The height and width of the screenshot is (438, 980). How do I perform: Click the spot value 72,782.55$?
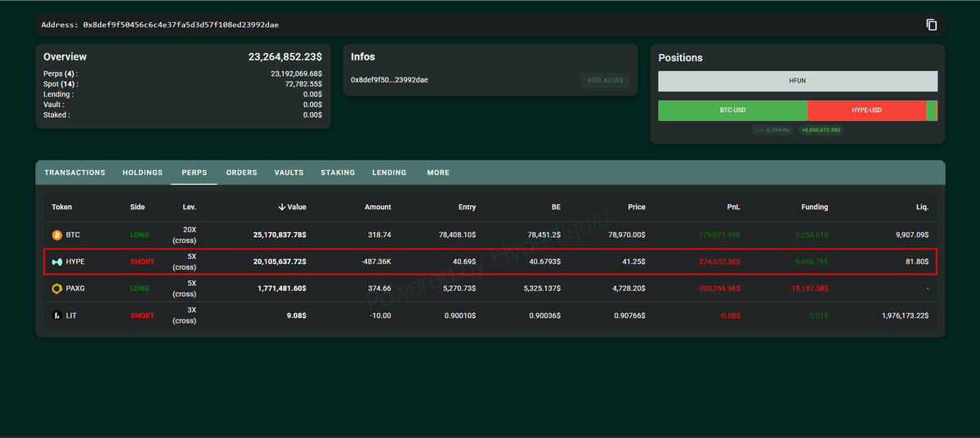coord(304,83)
